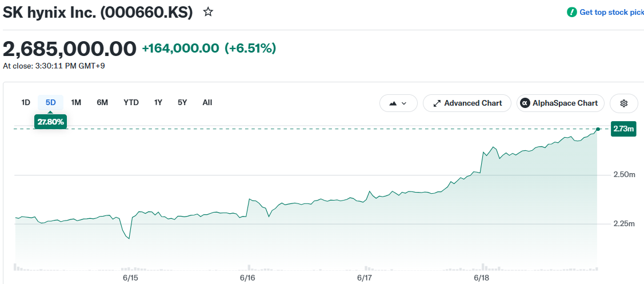Click the 6/18 date axis label

tap(481, 278)
